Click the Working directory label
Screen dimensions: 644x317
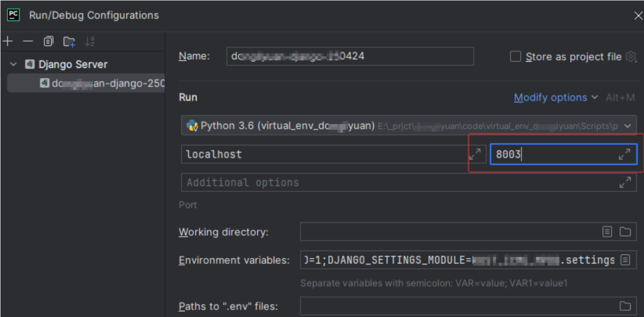224,232
